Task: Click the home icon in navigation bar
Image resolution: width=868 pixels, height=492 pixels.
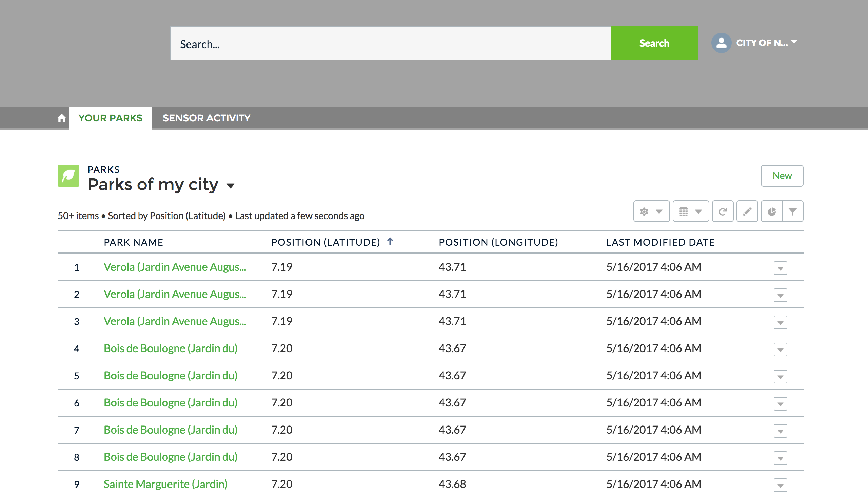Action: (x=61, y=118)
